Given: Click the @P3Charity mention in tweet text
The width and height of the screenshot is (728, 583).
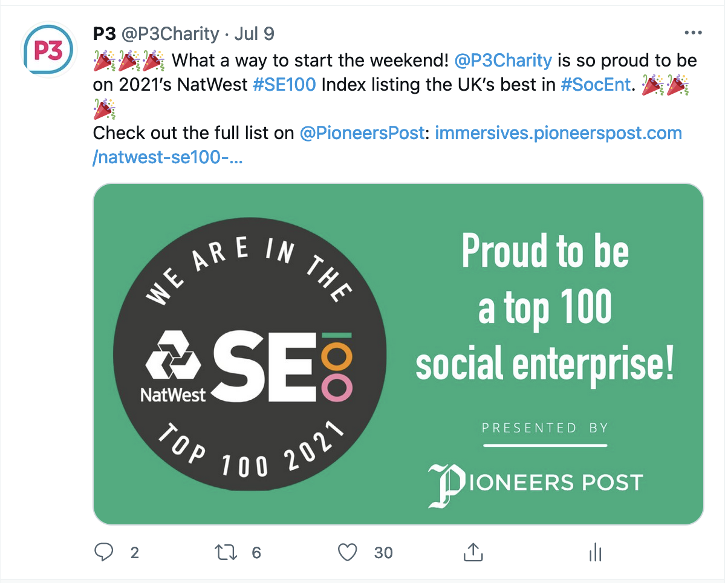Looking at the screenshot, I should 502,60.
